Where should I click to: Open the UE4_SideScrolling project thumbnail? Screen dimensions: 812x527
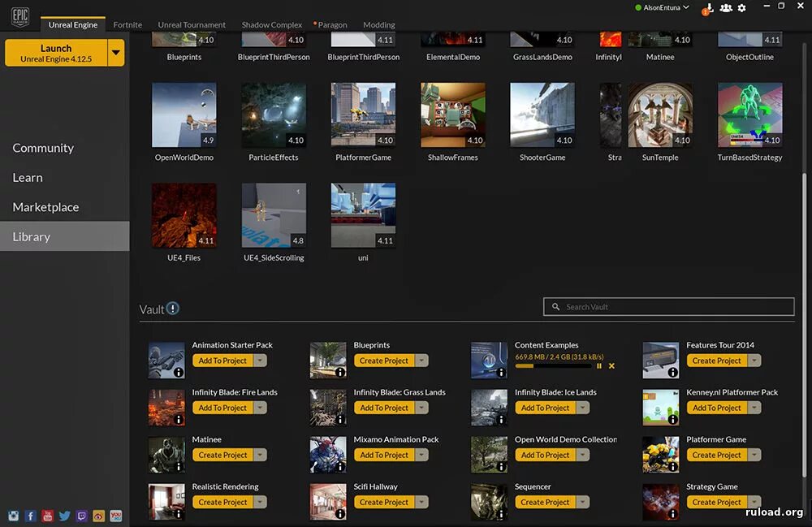274,215
